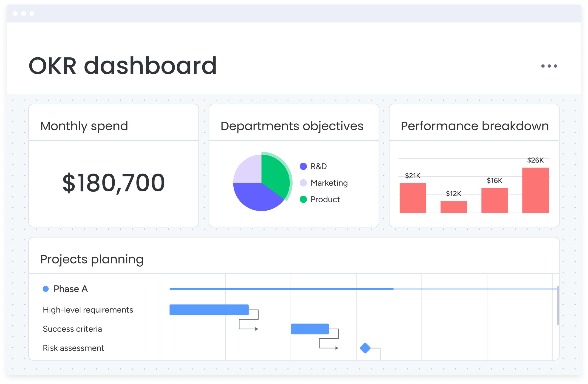Expand the Monthly spend card details

point(84,126)
